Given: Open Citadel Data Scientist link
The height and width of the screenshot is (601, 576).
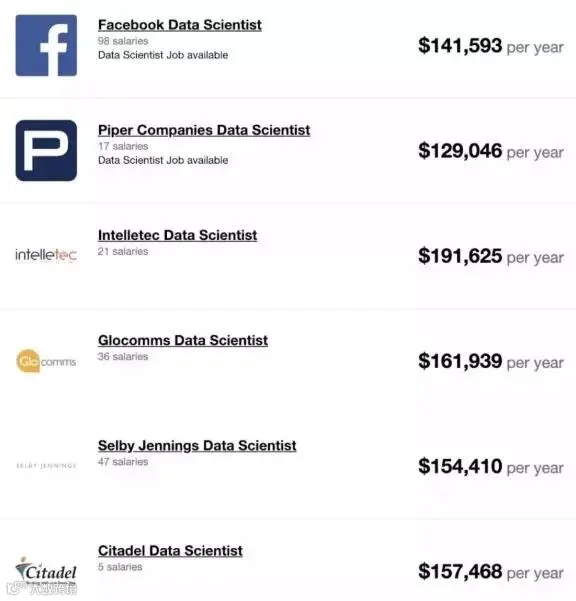Looking at the screenshot, I should pyautogui.click(x=170, y=551).
